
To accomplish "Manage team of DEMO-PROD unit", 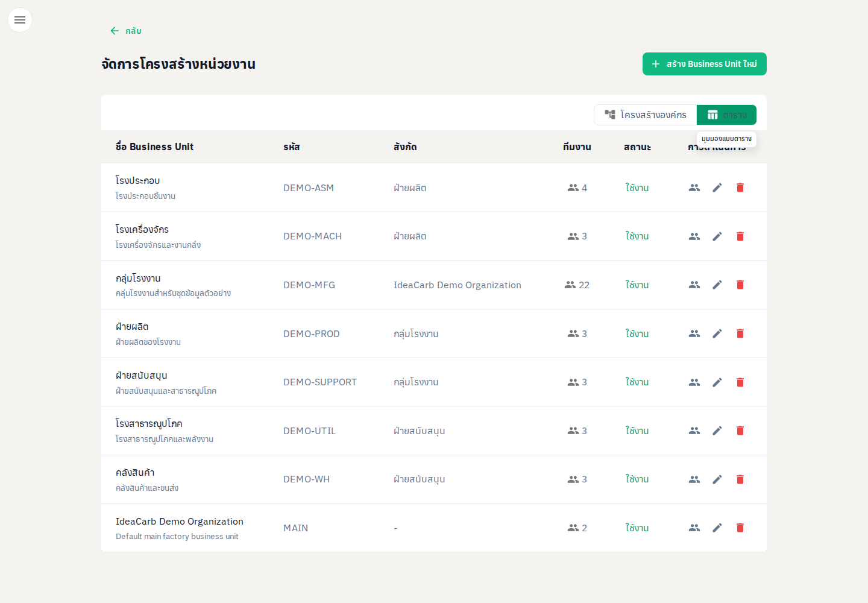I will [x=694, y=333].
